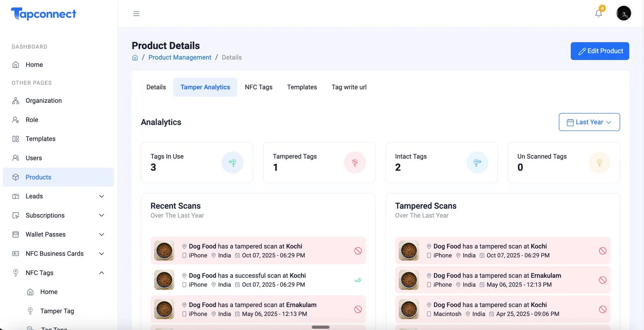Click tampered icon on Macintosh scan row

point(603,309)
